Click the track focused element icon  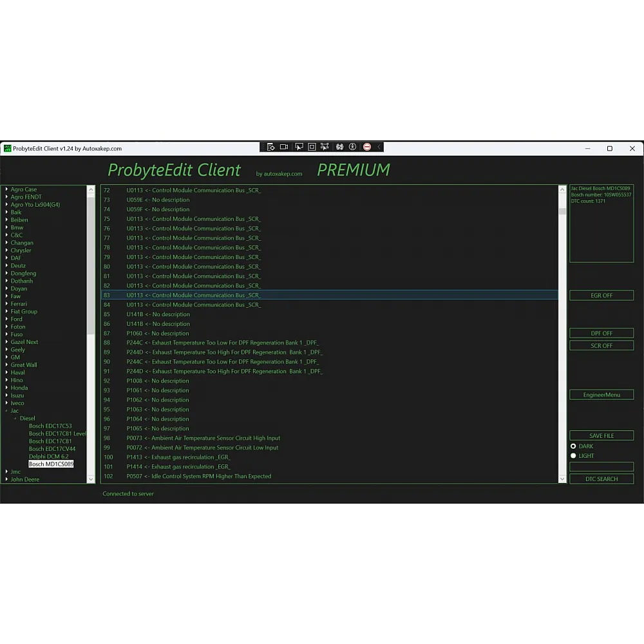point(325,147)
